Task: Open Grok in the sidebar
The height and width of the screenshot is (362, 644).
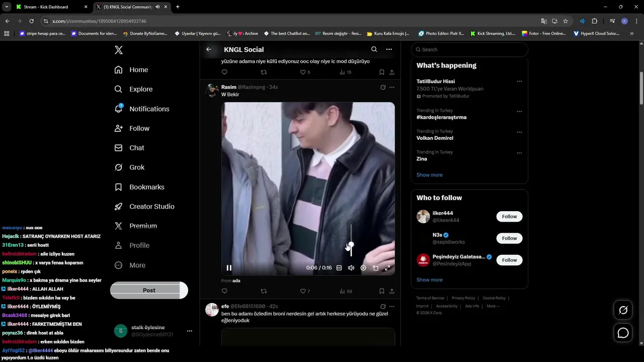Action: tap(129, 167)
